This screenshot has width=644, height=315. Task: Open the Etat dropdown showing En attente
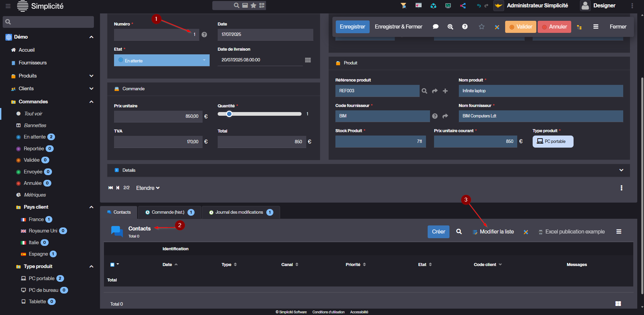[162, 60]
